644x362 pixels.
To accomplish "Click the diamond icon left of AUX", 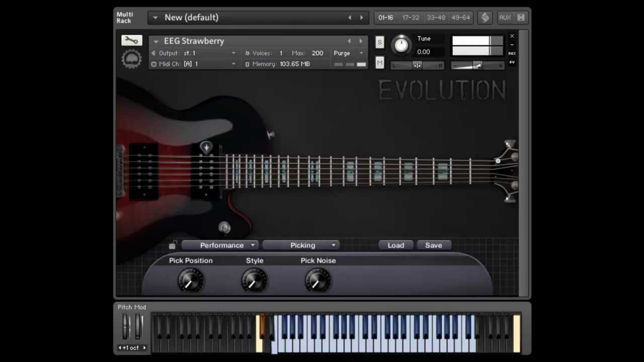I will coord(485,18).
